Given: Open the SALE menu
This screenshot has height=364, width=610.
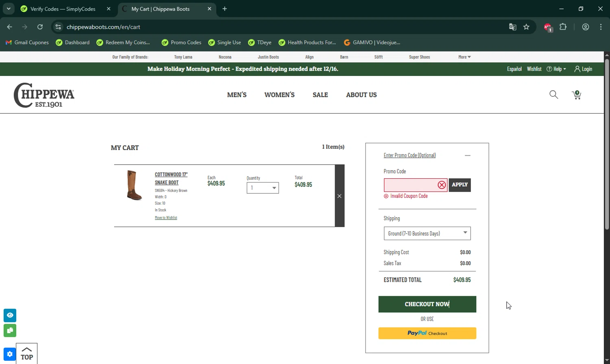Looking at the screenshot, I should pos(320,95).
